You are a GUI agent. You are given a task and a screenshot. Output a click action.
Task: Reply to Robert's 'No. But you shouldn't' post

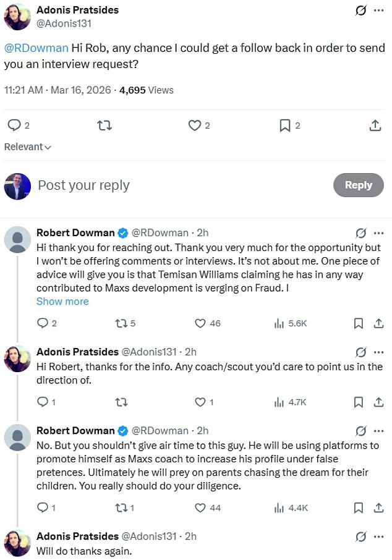click(42, 508)
